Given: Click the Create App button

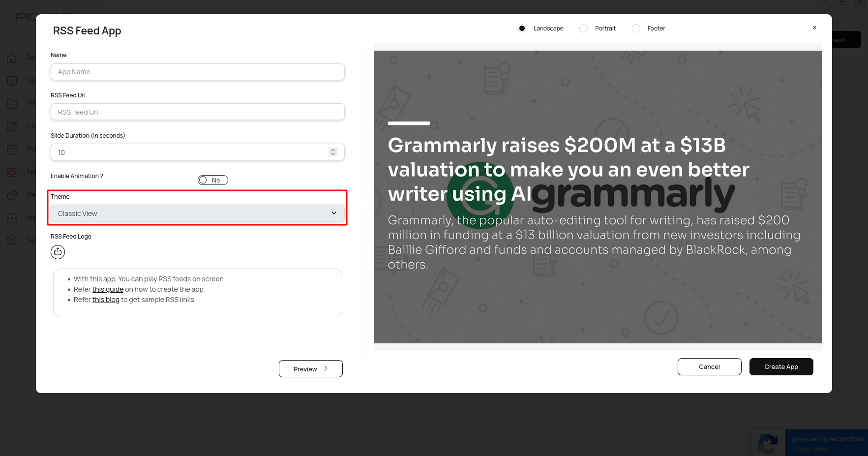Looking at the screenshot, I should tap(781, 367).
